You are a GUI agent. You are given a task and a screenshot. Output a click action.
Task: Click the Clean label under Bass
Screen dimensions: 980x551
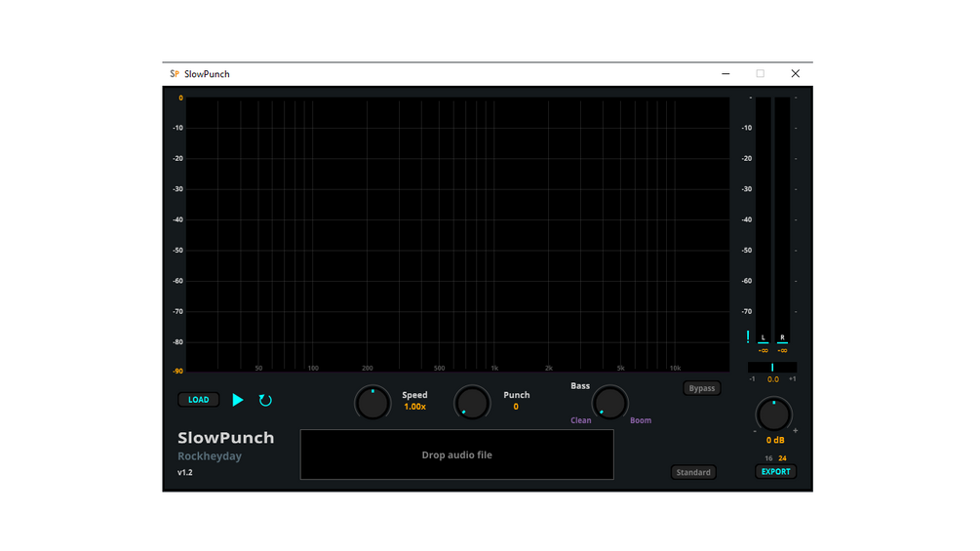pos(580,420)
